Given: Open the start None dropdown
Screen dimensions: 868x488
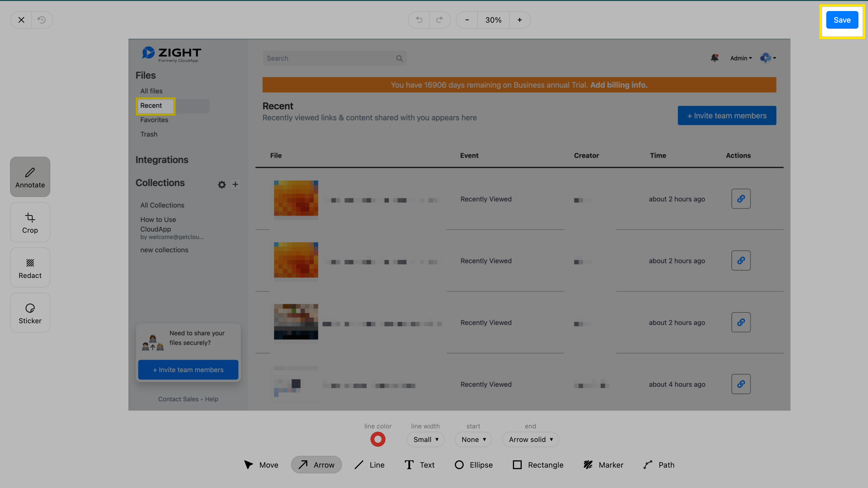Looking at the screenshot, I should click(x=473, y=439).
